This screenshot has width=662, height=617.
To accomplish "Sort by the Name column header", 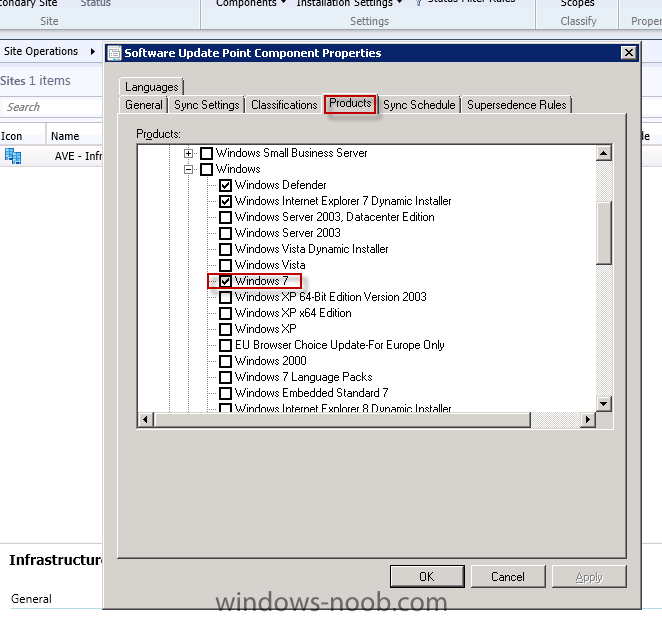I will (74, 136).
